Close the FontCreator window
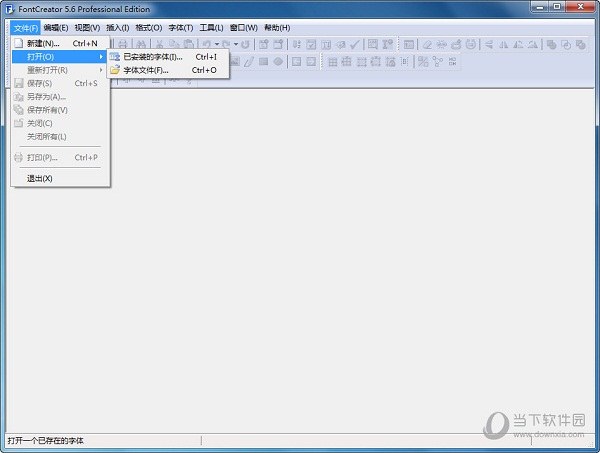This screenshot has height=453, width=600. (580, 7)
